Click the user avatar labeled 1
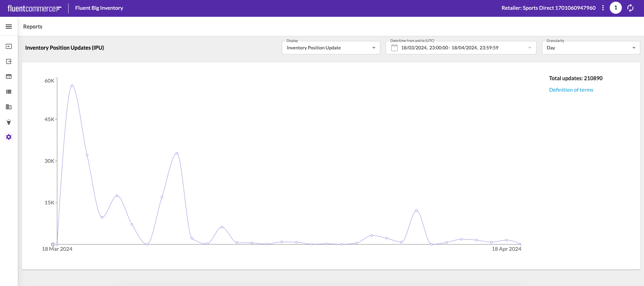 tap(615, 8)
